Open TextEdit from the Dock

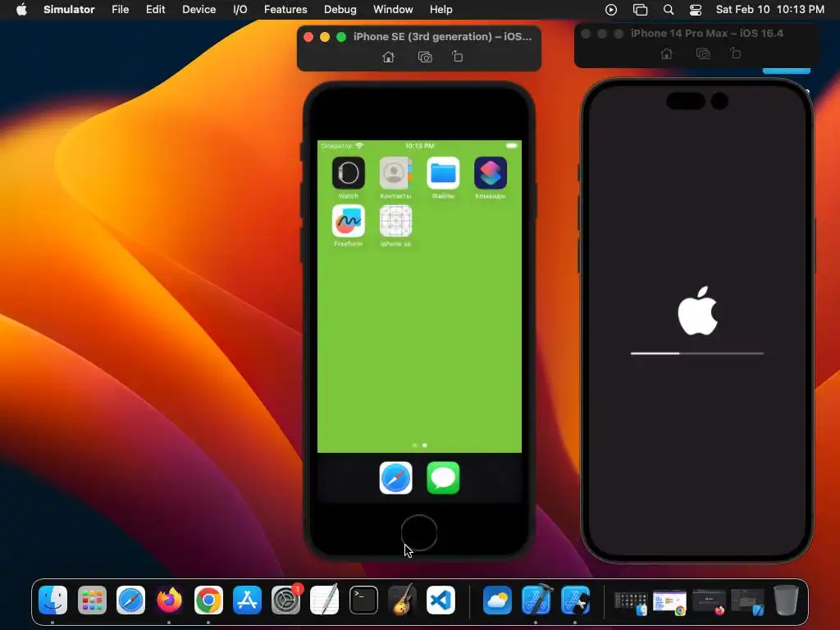(x=325, y=600)
